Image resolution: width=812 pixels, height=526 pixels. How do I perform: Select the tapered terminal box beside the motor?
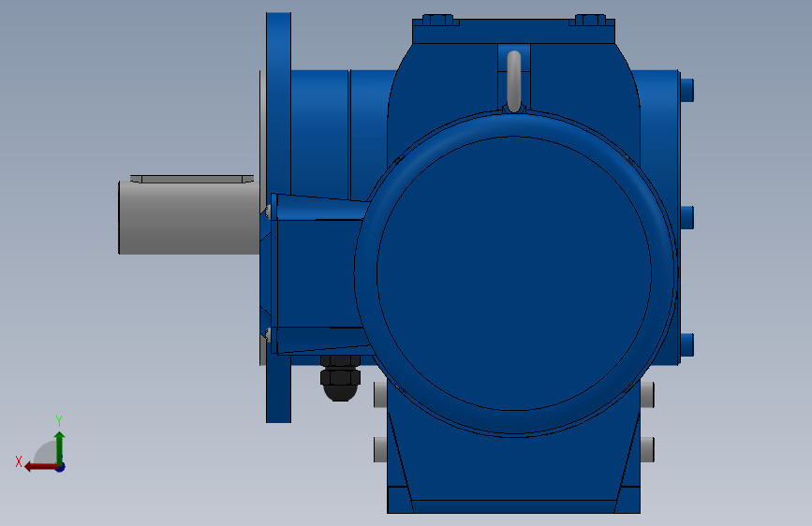click(x=318, y=274)
